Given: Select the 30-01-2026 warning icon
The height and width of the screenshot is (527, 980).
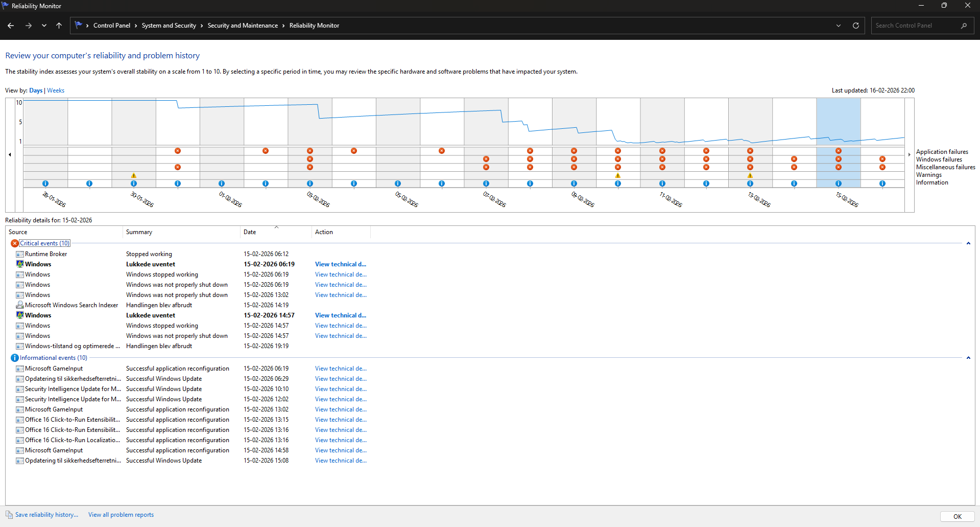Looking at the screenshot, I should [x=134, y=175].
